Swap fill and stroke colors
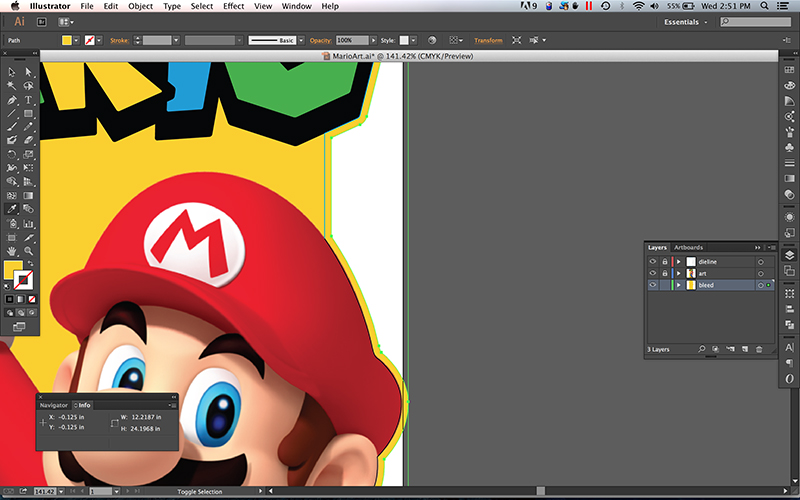800x500 pixels. pyautogui.click(x=31, y=263)
